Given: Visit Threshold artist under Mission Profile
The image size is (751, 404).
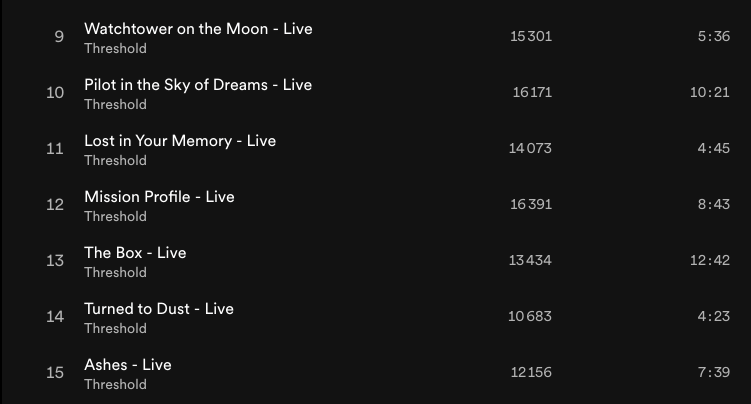Looking at the screenshot, I should point(115,216).
